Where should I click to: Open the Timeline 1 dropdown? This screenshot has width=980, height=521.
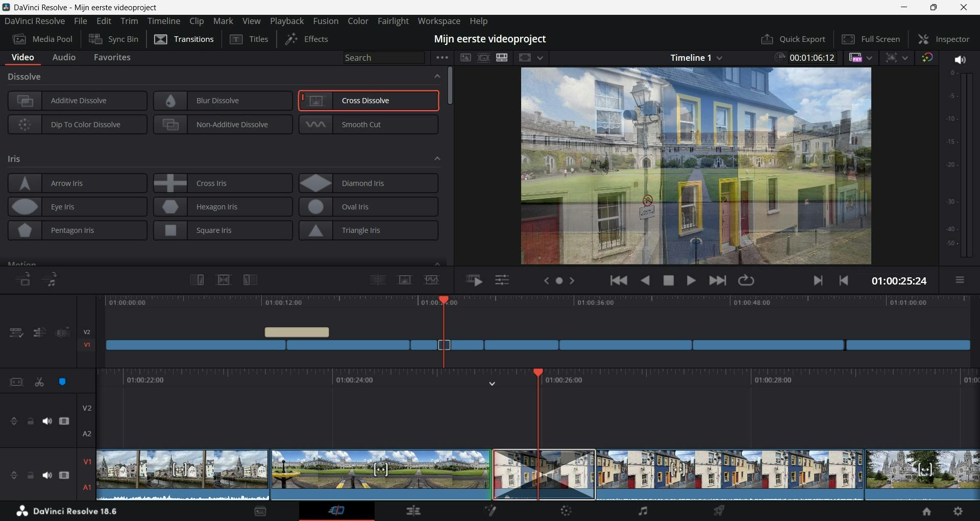(719, 58)
